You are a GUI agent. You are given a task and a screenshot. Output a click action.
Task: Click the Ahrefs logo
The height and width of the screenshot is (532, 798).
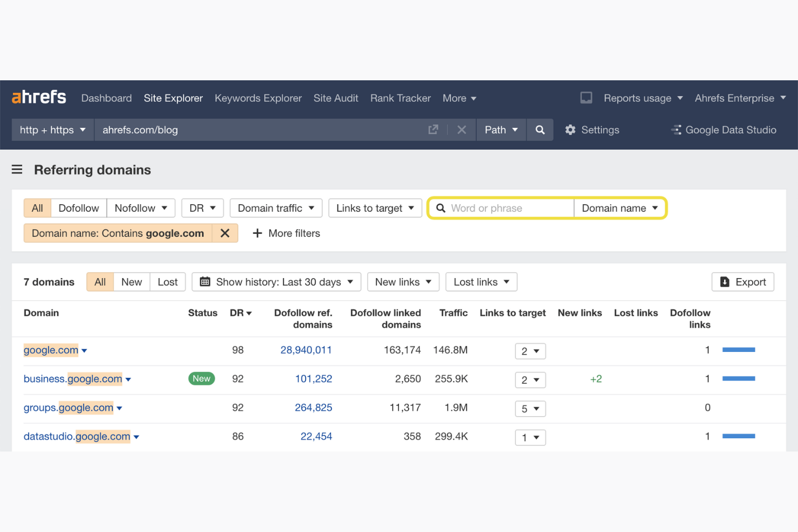coord(39,98)
